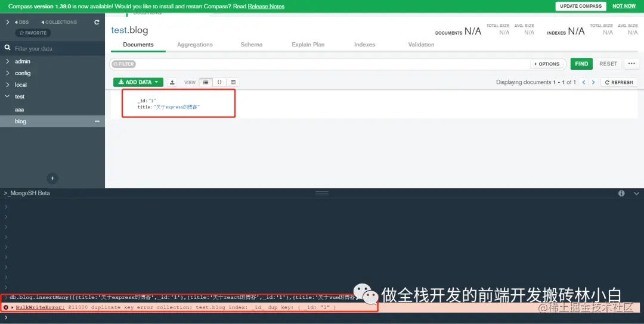Expand the sidebar header chevron

pyautogui.click(x=7, y=22)
